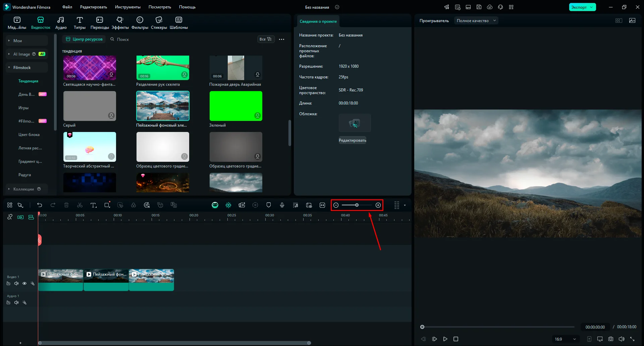Mute the Audio 1 track
The image size is (644, 346).
(x=16, y=302)
